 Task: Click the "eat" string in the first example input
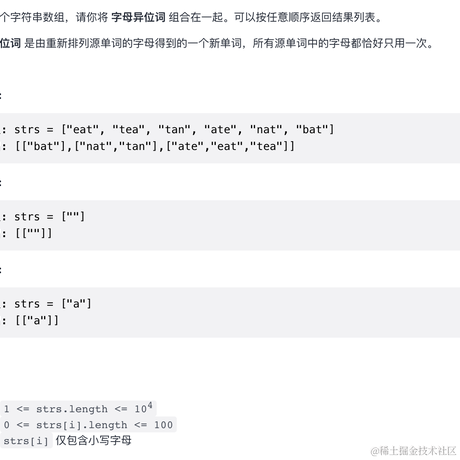tap(83, 129)
